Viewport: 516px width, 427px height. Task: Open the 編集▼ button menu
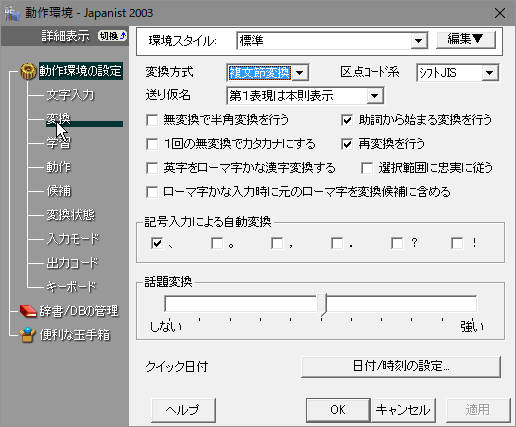(x=466, y=40)
